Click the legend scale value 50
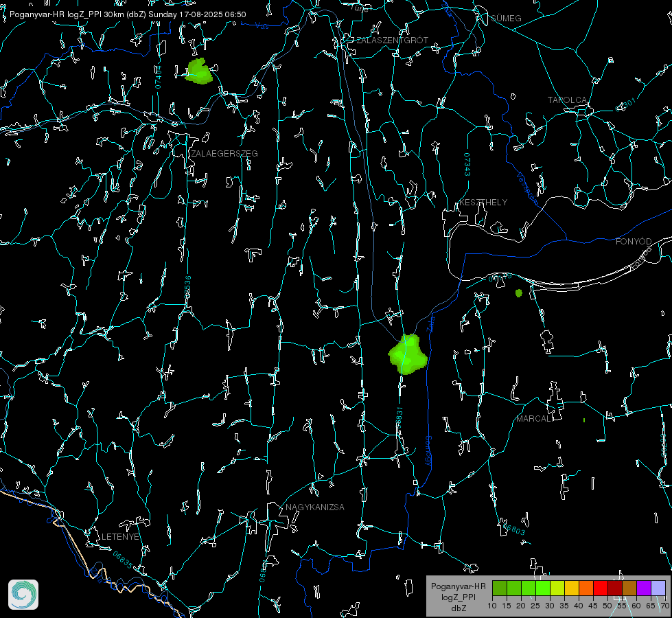The image size is (672, 618). (607, 606)
